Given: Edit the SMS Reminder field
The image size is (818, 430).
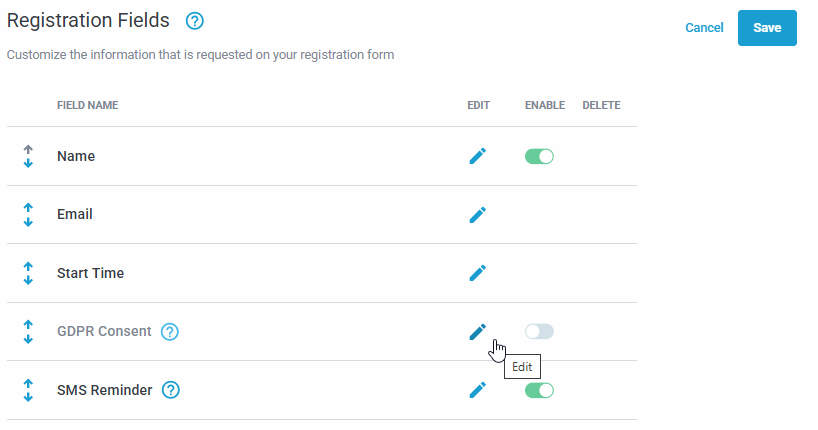Looking at the screenshot, I should click(478, 390).
